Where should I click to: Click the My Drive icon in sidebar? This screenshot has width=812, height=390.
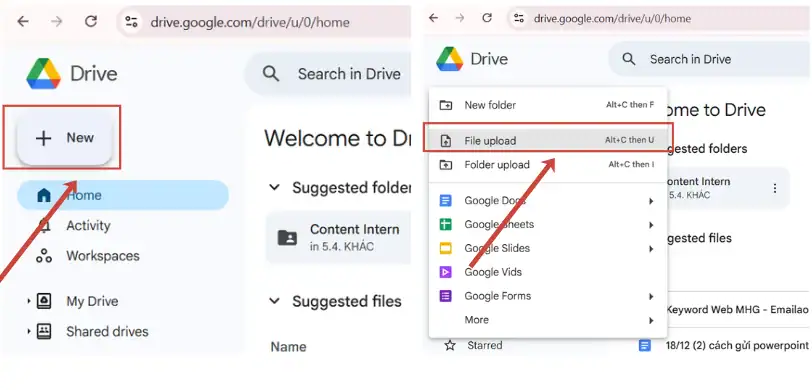tap(44, 301)
